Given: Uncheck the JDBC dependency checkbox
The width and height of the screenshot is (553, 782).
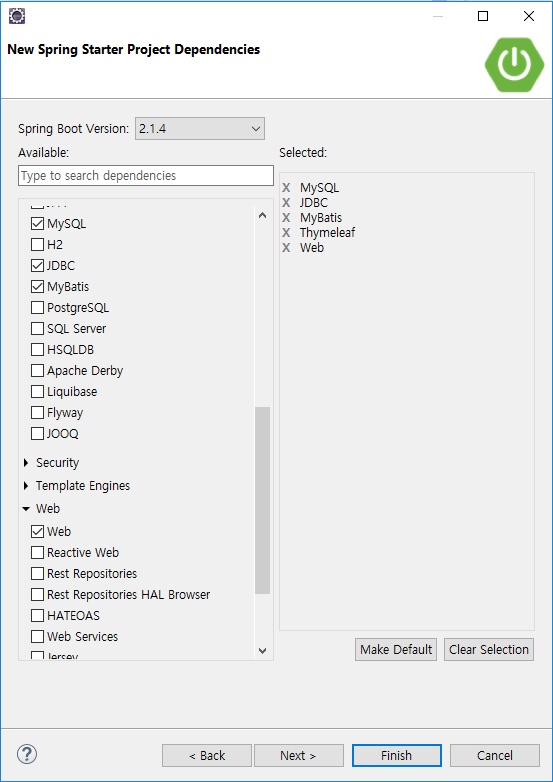Looking at the screenshot, I should click(37, 266).
